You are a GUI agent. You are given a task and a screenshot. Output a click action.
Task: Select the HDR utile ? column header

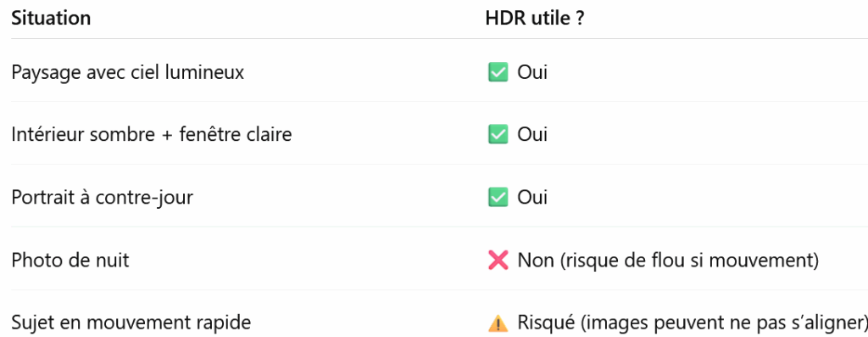[535, 19]
